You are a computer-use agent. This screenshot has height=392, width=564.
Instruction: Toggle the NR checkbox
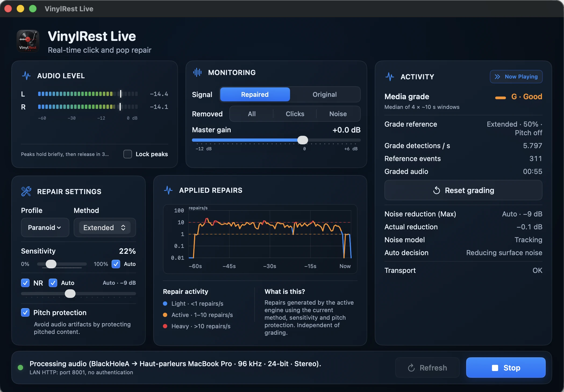[x=25, y=283]
